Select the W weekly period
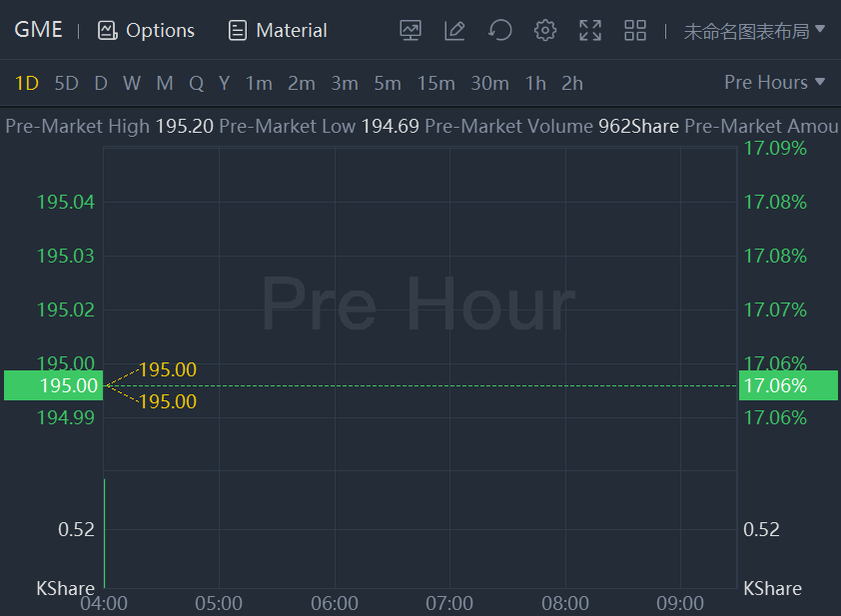This screenshot has width=841, height=616. (132, 84)
